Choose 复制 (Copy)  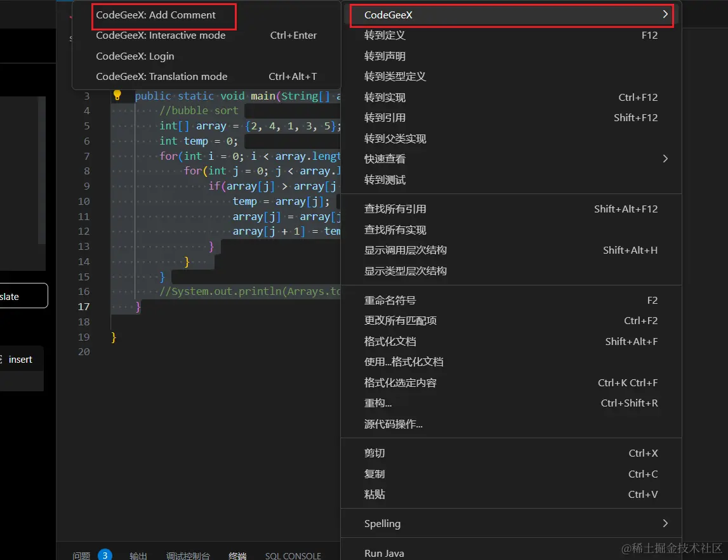point(511,474)
